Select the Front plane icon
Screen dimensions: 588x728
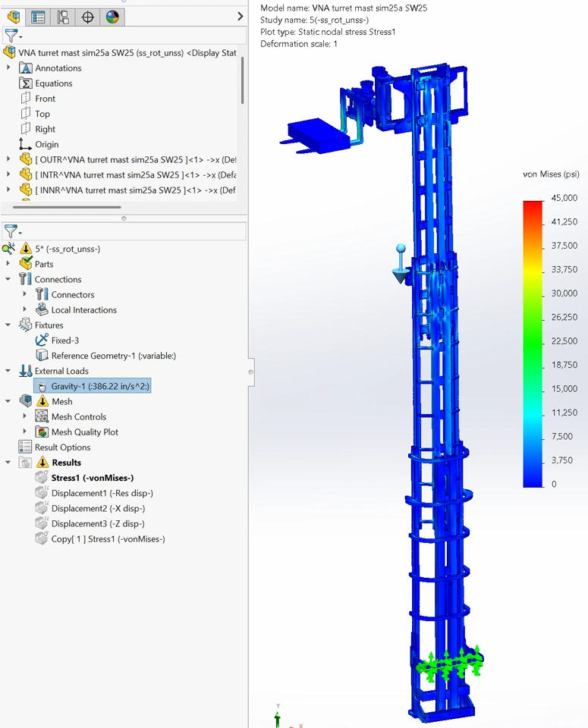26,99
